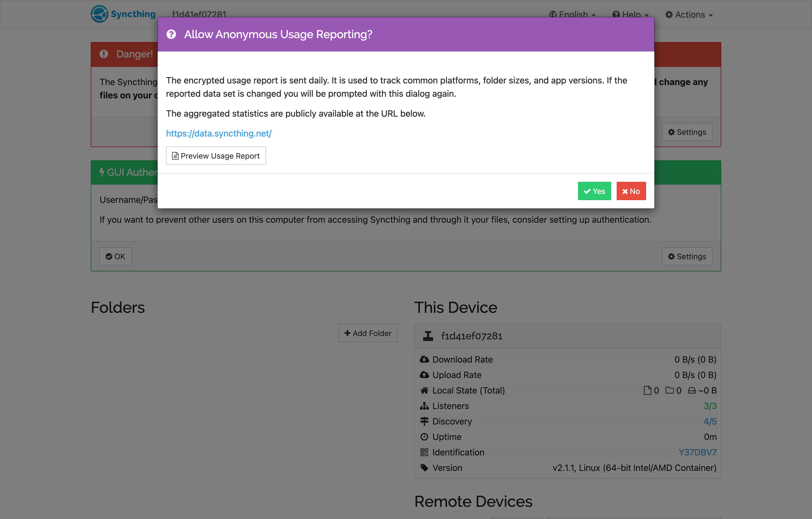This screenshot has height=519, width=812.
Task: Click the This Device heading
Action: 456,307
